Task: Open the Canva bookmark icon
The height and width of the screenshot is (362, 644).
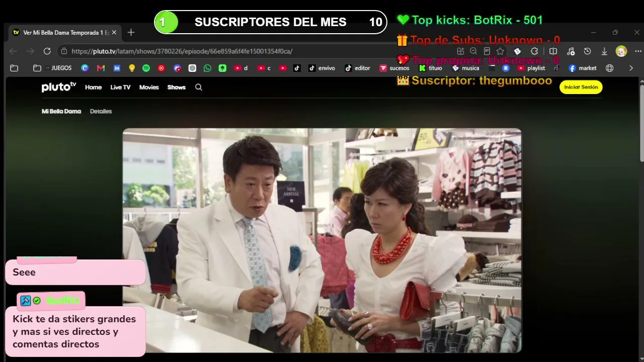Action: 85,68
